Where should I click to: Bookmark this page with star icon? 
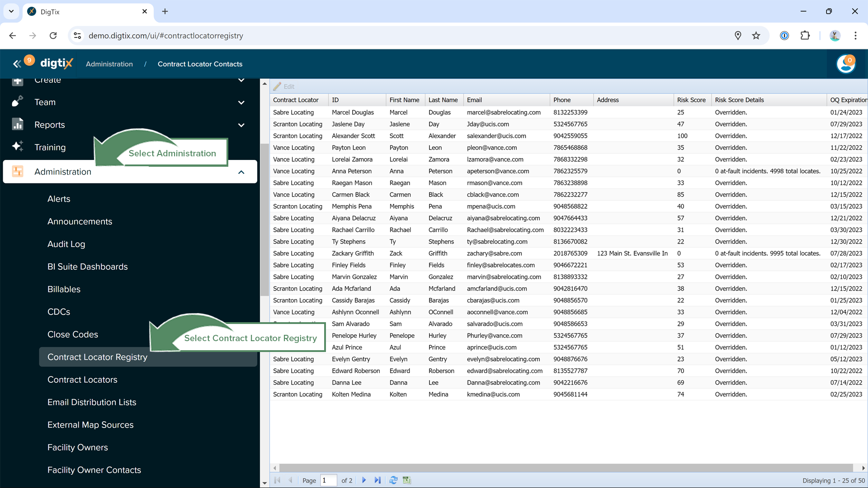click(756, 36)
